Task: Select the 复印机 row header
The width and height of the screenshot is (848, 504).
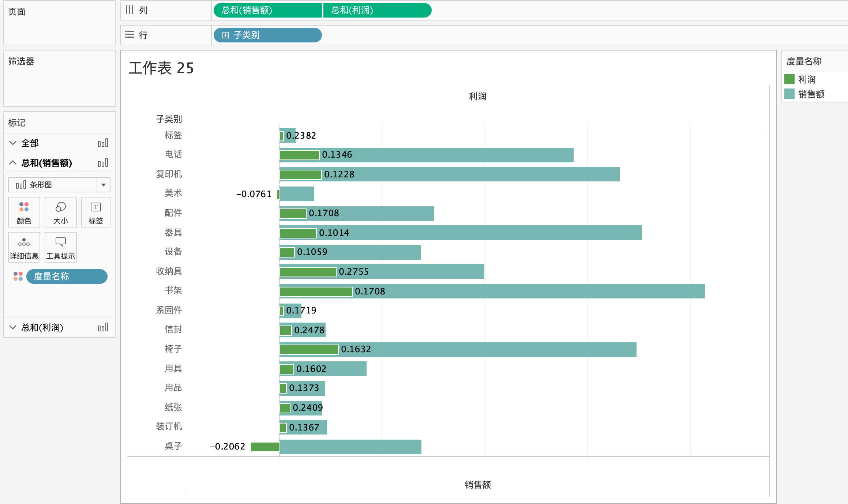Action: 169,174
